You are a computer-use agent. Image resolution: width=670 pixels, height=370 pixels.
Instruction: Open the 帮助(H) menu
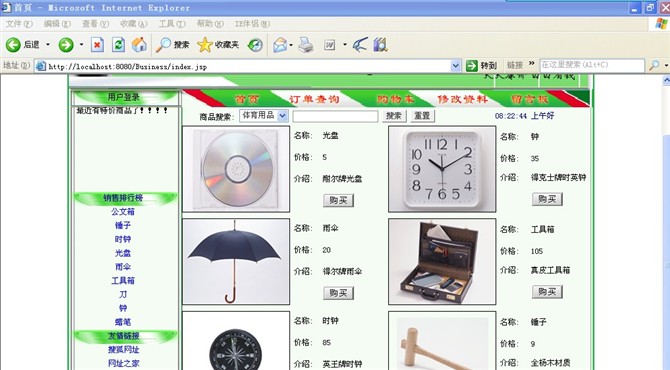click(x=210, y=24)
